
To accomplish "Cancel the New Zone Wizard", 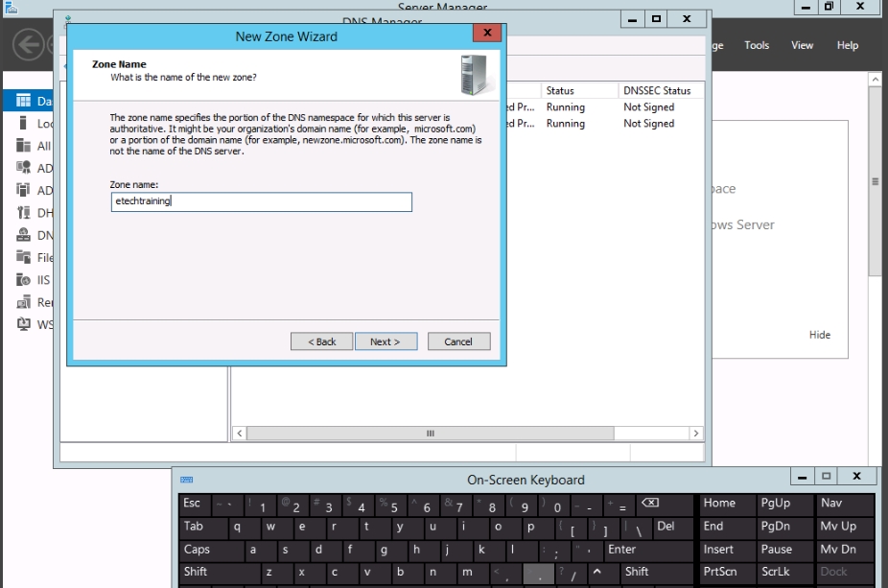I will (x=457, y=341).
